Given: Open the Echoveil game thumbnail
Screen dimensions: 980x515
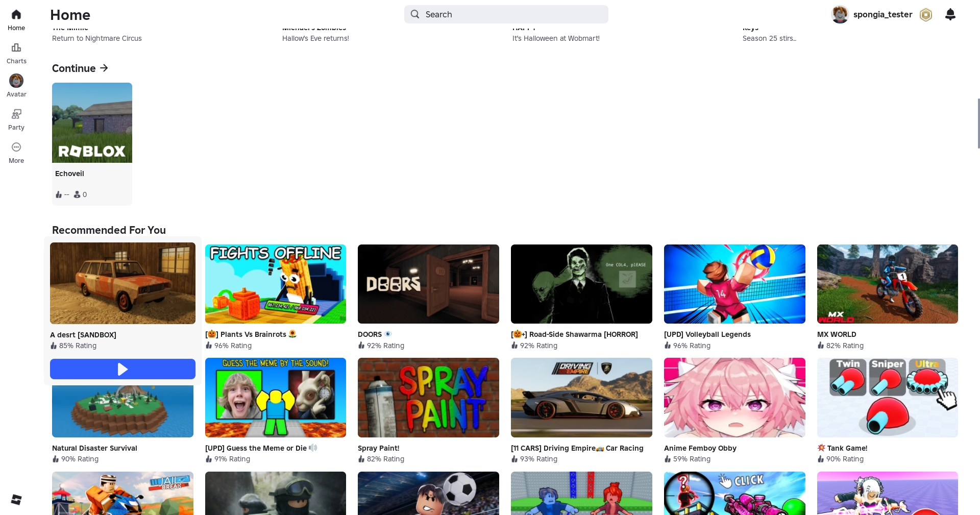Looking at the screenshot, I should 92,123.
